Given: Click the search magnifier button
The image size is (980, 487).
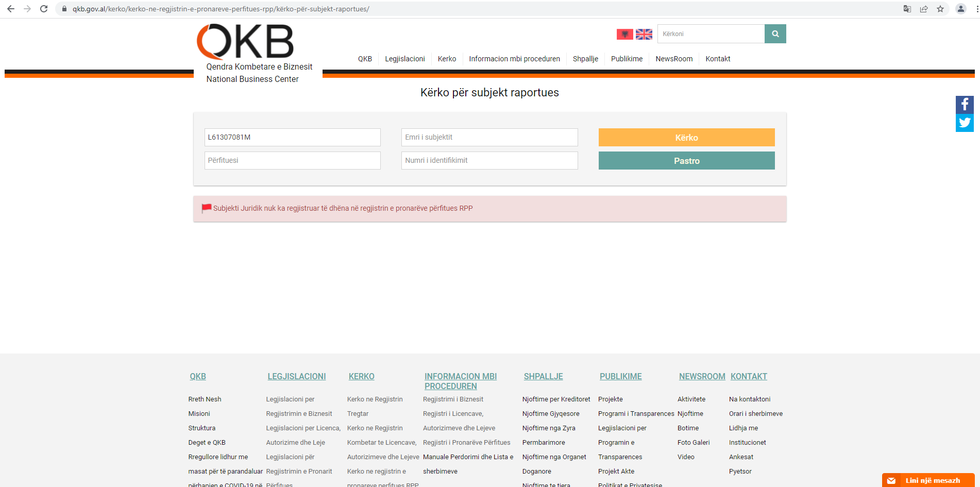Looking at the screenshot, I should [x=775, y=34].
